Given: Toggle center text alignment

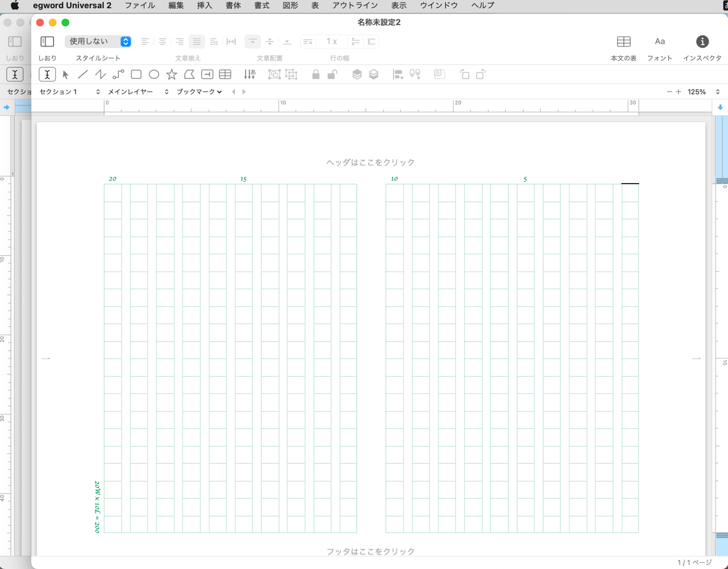Looking at the screenshot, I should (x=162, y=41).
